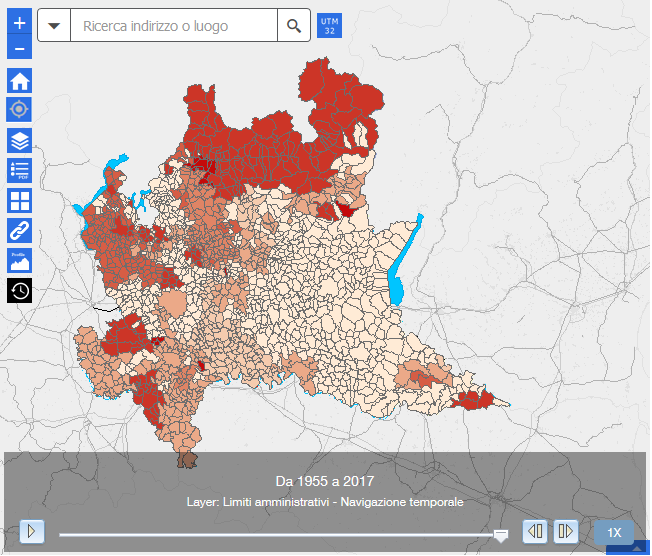
Task: Step to the next time interval
Action: [x=566, y=532]
